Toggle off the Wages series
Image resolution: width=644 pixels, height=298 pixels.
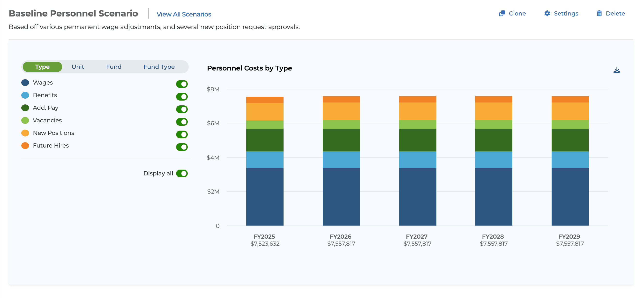click(182, 84)
